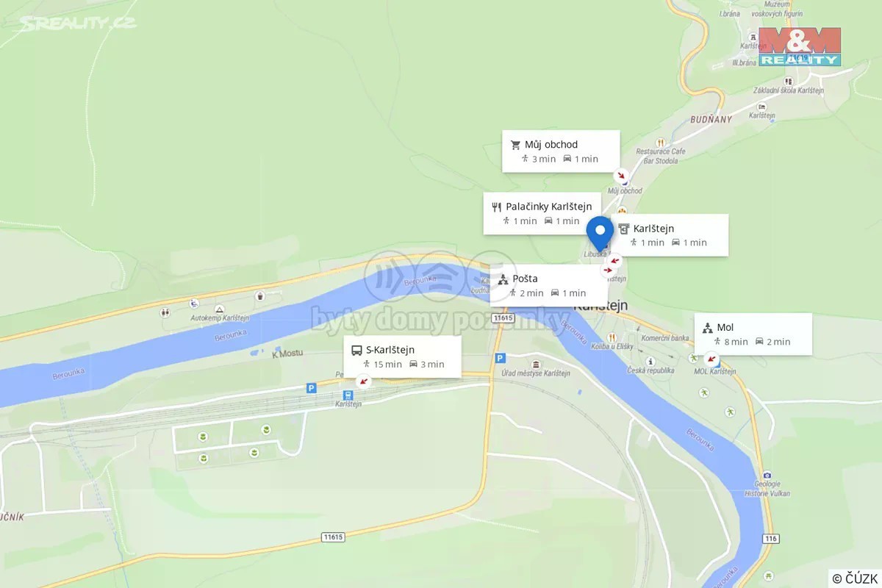Click the Autokemp Karlštejn tent icon
The width and height of the screenshot is (882, 588).
pos(219,308)
